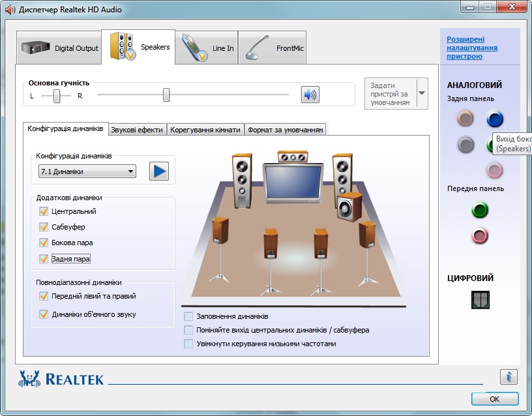Open Розширені налаштування пристрою link
Viewport: 532px width, 416px height.
coord(472,48)
